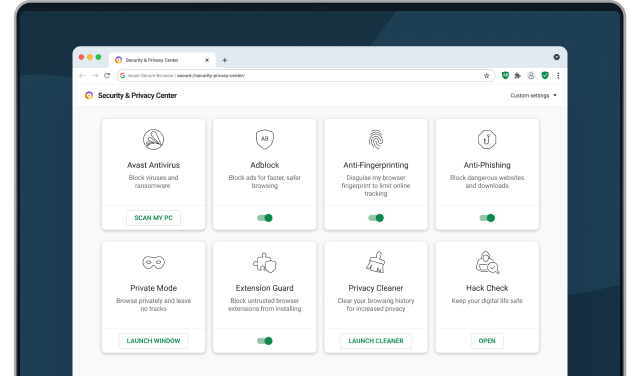Click the Avast Antivirus title text
The width and height of the screenshot is (640, 376).
[153, 165]
